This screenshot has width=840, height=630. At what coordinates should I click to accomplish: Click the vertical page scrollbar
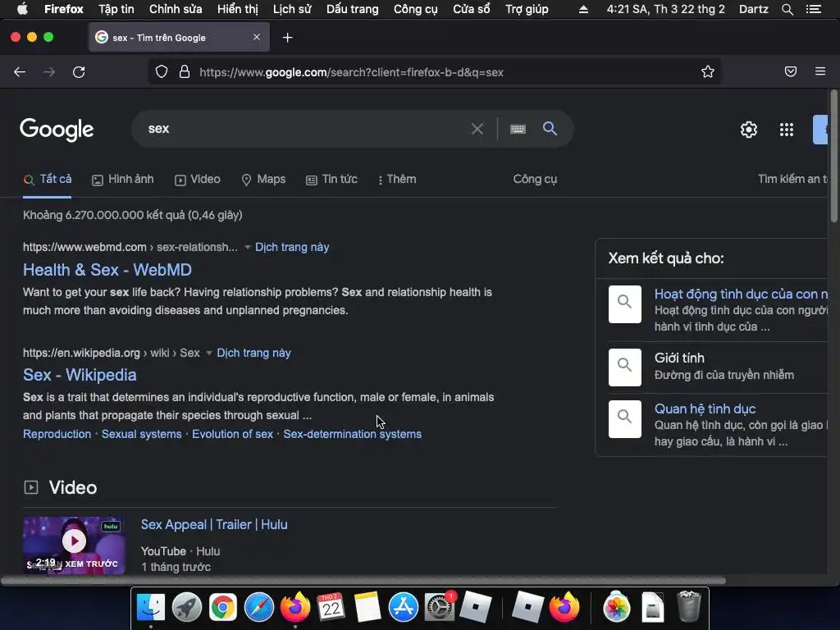pos(833,157)
